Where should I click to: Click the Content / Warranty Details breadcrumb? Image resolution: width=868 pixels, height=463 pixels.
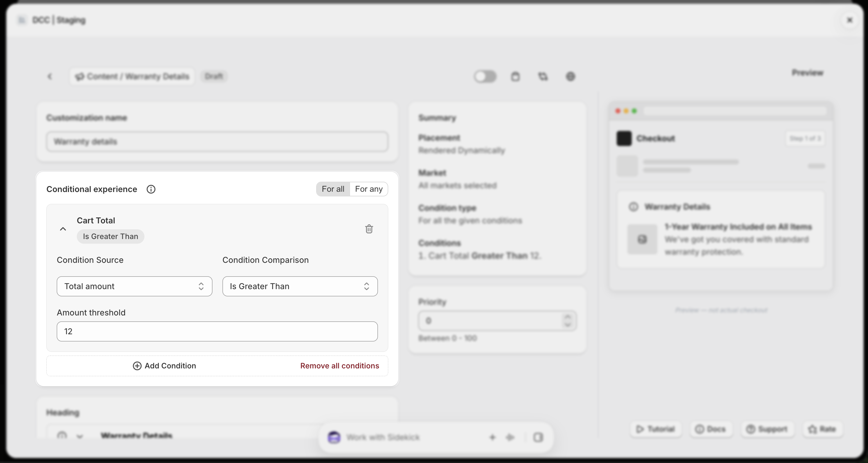[x=132, y=76]
